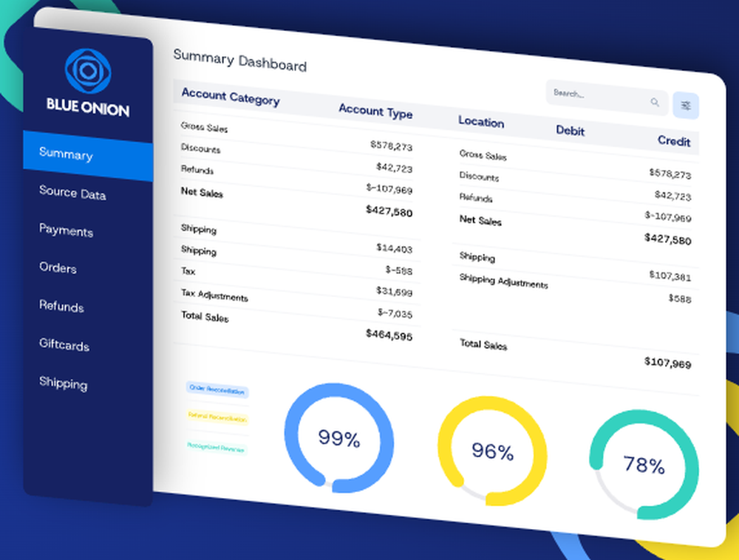This screenshot has height=560, width=739.
Task: Select the Summary sidebar item
Action: (88, 156)
